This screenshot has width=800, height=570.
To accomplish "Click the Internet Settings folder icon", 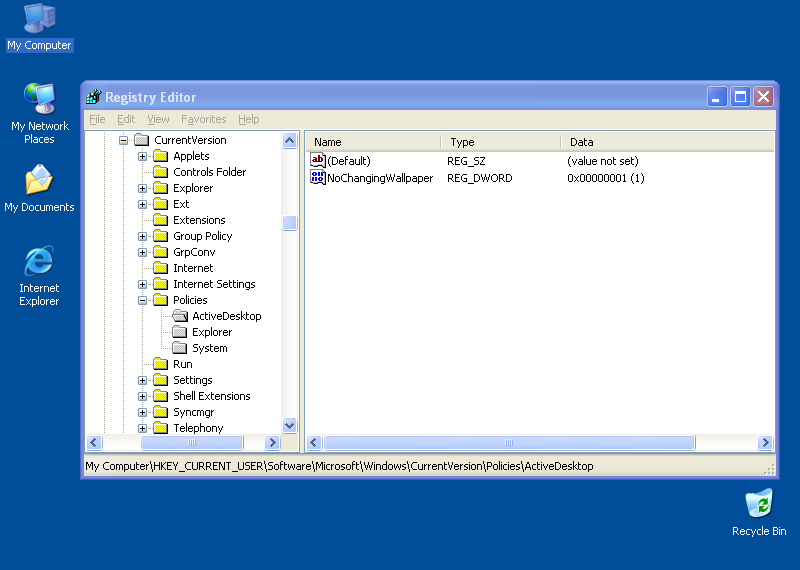I will (160, 284).
